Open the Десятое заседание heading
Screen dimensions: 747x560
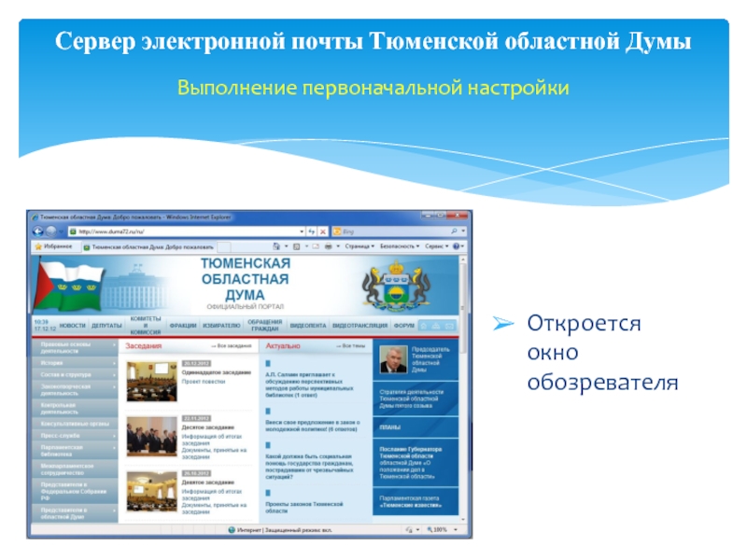pos(207,427)
